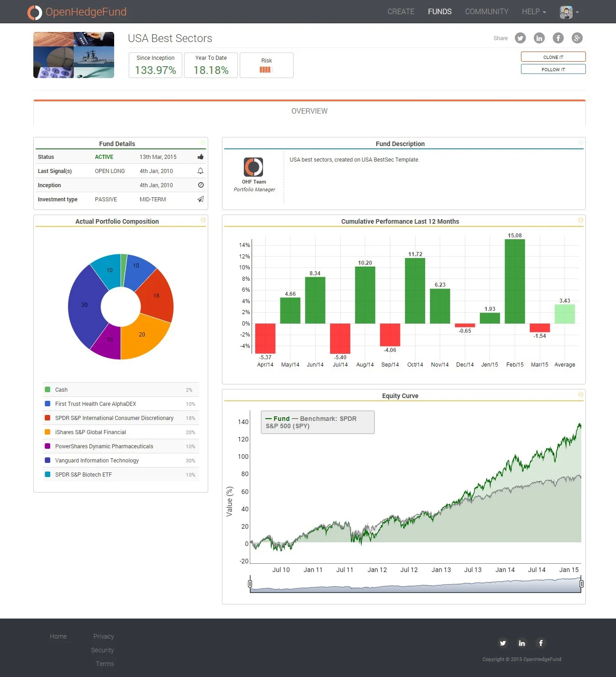616x677 pixels.
Task: Click Year To Date 18.18% box
Action: click(211, 65)
